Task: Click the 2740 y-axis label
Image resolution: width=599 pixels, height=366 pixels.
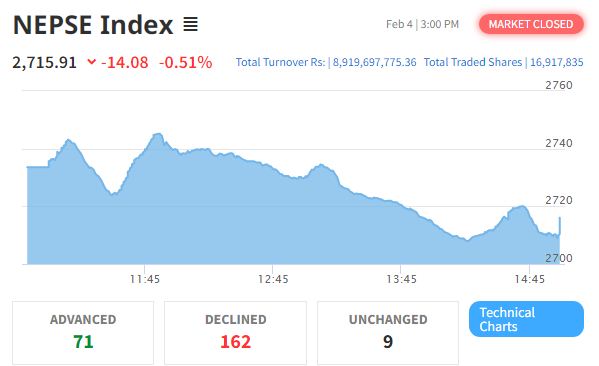Action: point(559,143)
